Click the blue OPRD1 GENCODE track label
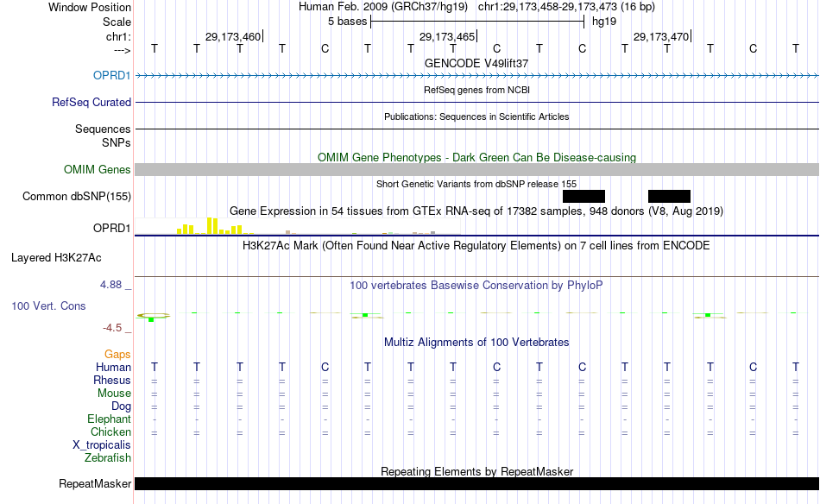The height and width of the screenshot is (504, 820). click(112, 75)
